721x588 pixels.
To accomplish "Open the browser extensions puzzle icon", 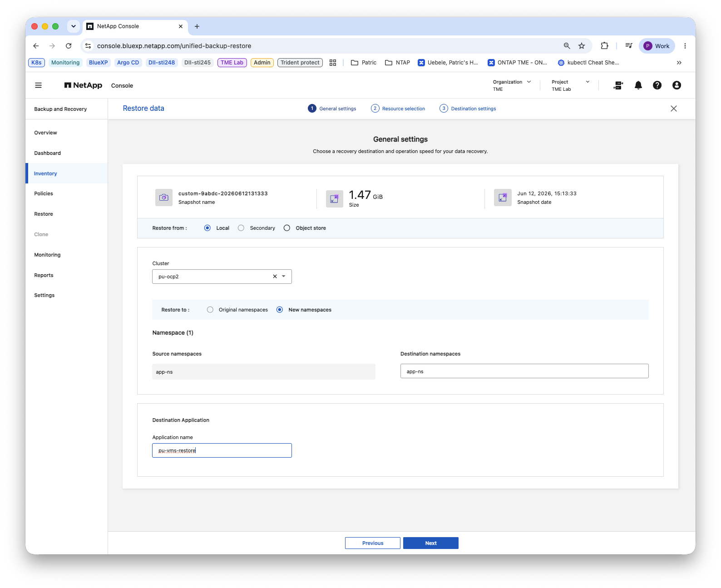I will tap(604, 46).
